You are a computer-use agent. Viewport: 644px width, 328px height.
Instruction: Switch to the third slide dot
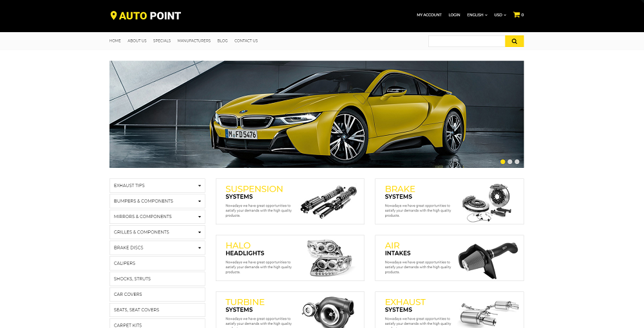tap(517, 161)
